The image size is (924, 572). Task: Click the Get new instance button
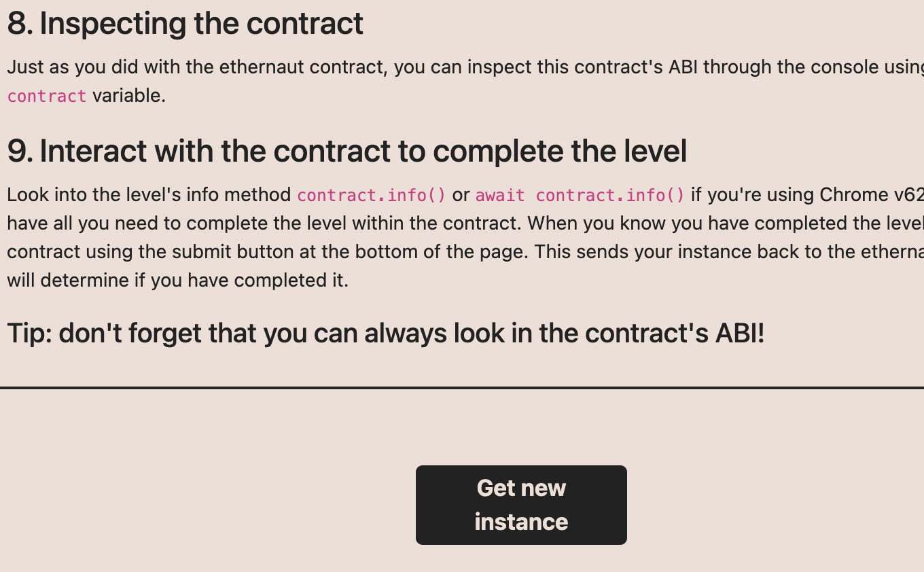(x=521, y=505)
